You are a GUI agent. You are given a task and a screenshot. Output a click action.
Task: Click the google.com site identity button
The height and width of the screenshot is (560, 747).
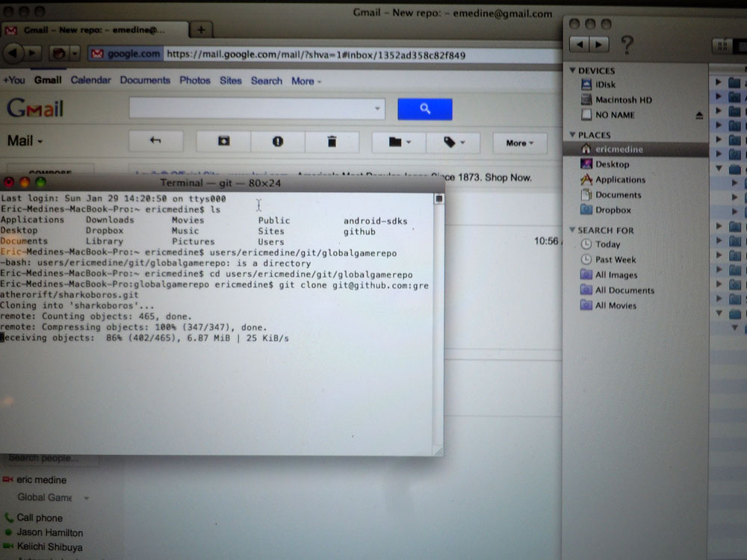point(125,54)
